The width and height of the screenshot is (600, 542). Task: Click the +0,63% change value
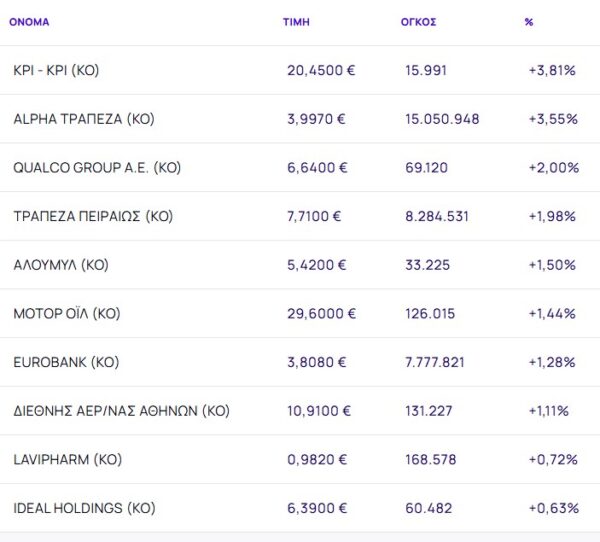click(553, 508)
